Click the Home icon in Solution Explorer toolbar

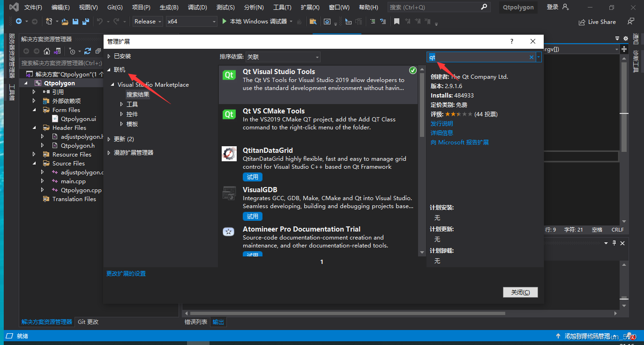click(x=47, y=51)
